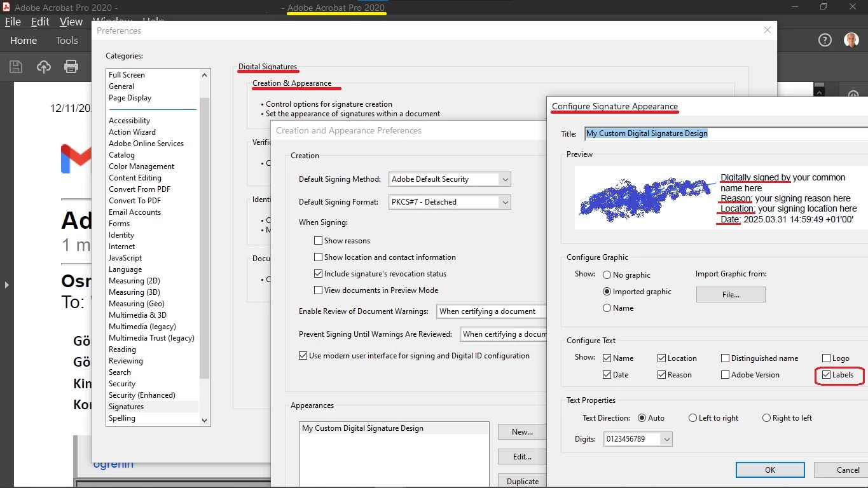Click the user profile avatar
The image size is (868, 488).
click(x=851, y=40)
